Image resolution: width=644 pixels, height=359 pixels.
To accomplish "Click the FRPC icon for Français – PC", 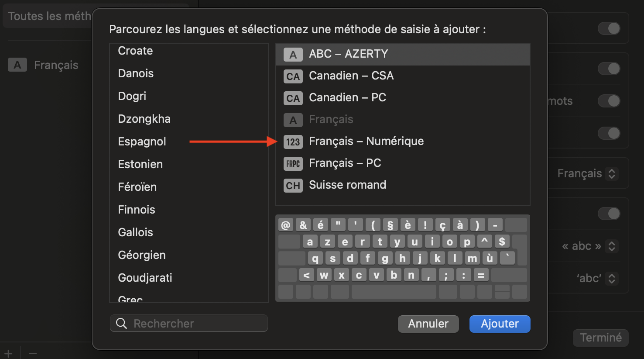I will 293,164.
